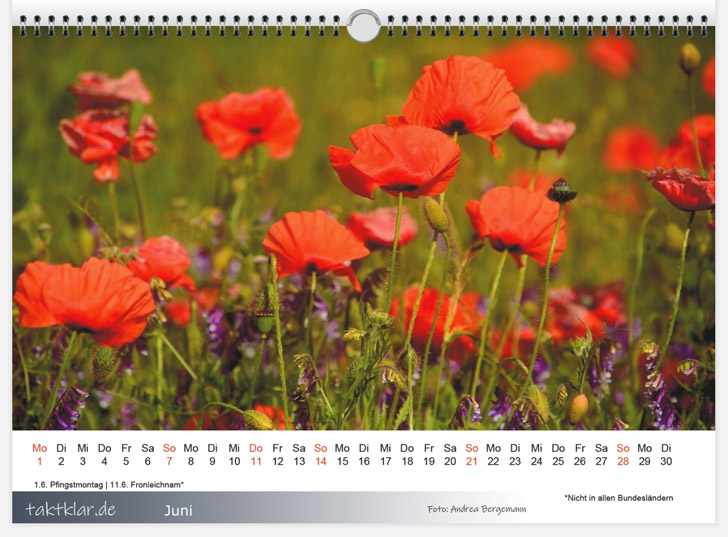Select Sunday day 28
728x537 pixels.
pyautogui.click(x=623, y=461)
